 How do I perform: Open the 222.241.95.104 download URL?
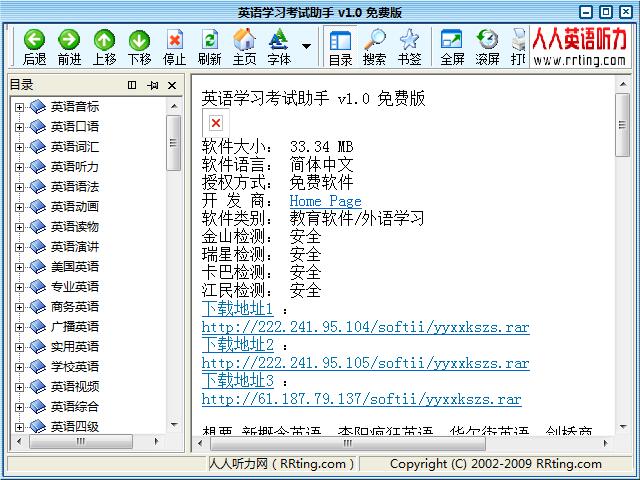366,327
